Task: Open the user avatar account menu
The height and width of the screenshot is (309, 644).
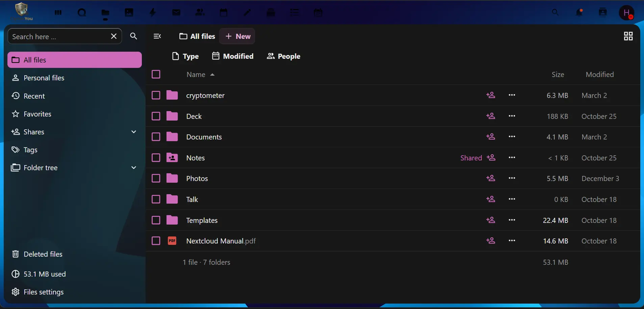Action: pyautogui.click(x=627, y=13)
